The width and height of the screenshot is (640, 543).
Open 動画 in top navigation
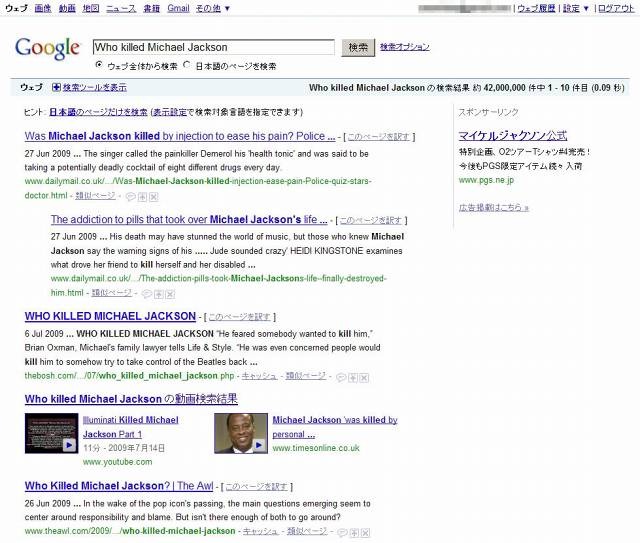pos(67,8)
